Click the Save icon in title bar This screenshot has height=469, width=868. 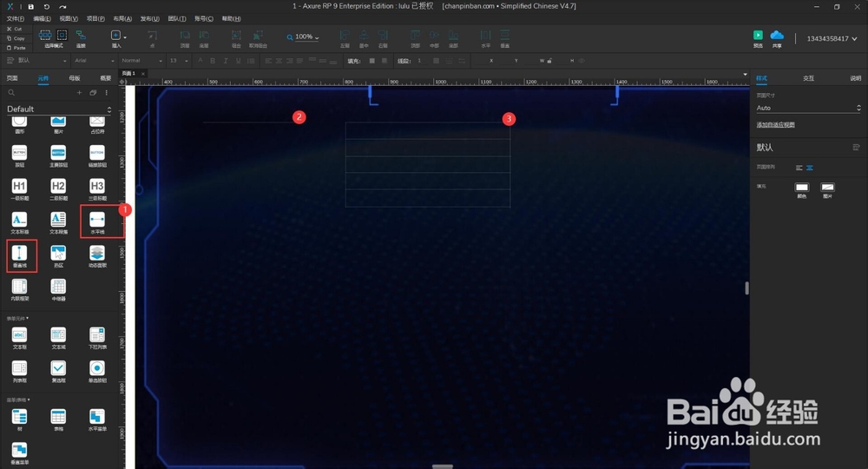[31, 7]
